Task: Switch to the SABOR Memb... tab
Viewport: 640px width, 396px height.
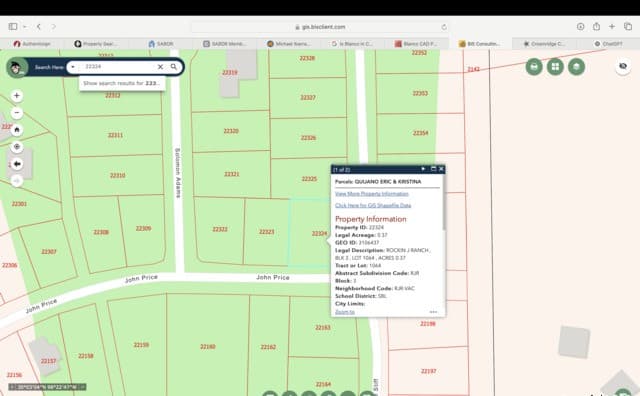Action: point(224,44)
